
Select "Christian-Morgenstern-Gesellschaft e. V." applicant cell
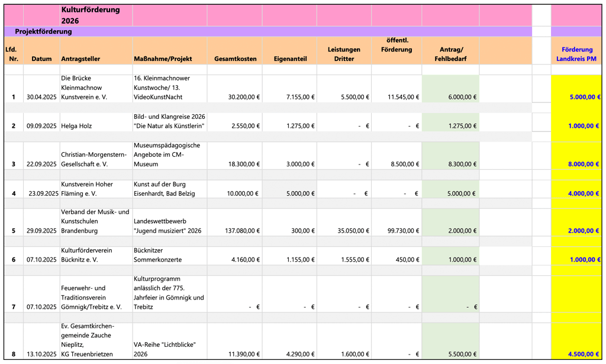[x=96, y=159]
